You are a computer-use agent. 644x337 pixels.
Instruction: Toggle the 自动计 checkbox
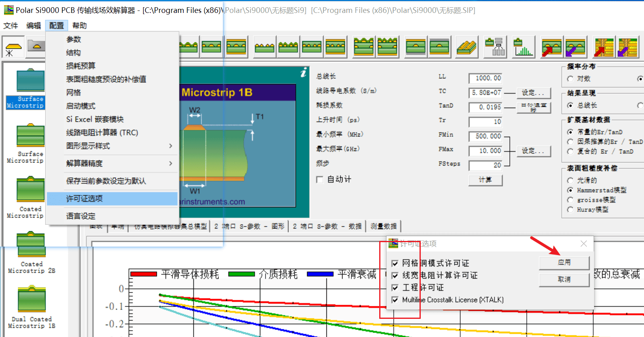pos(320,180)
